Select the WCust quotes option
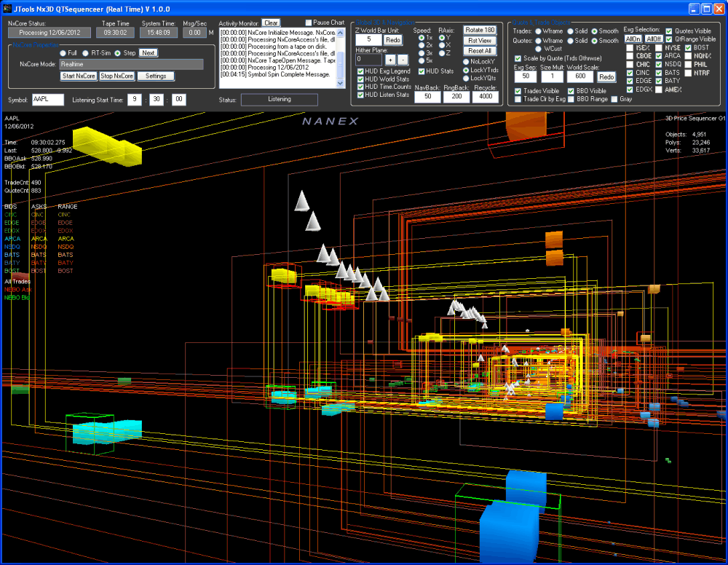The image size is (728, 565). [x=538, y=49]
